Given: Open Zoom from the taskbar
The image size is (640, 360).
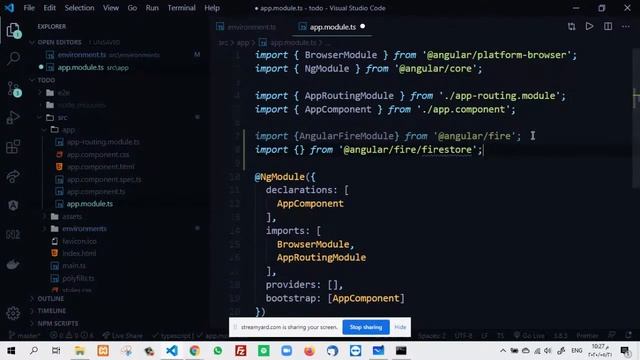Looking at the screenshot, I should 287,351.
